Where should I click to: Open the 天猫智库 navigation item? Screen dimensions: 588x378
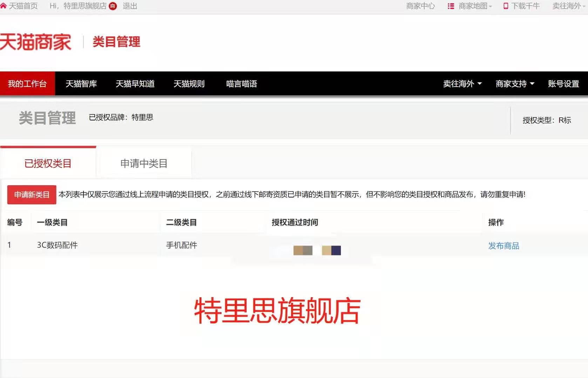81,84
